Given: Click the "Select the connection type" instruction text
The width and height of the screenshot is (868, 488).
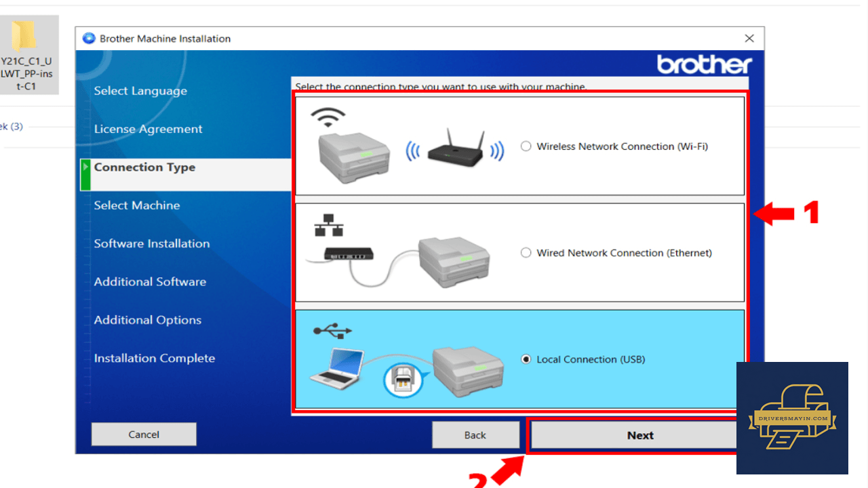Looking at the screenshot, I should click(x=441, y=87).
